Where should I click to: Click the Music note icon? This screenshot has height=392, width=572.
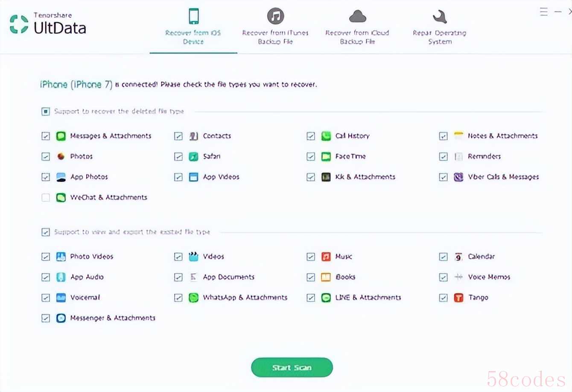tap(326, 257)
